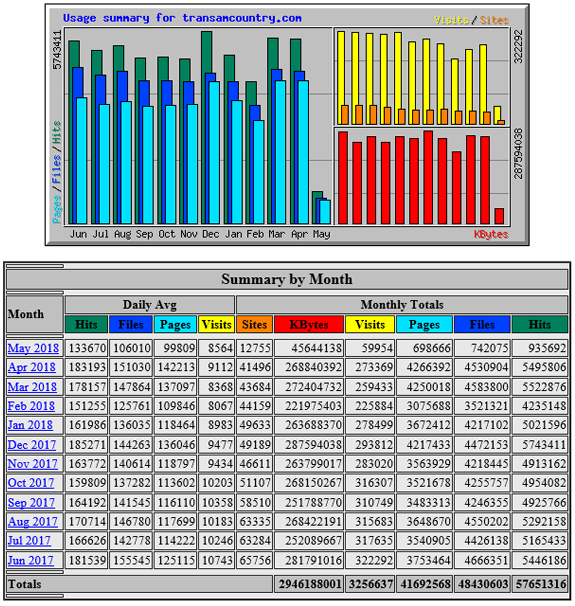View the Jan 2018 statistics

(30, 425)
